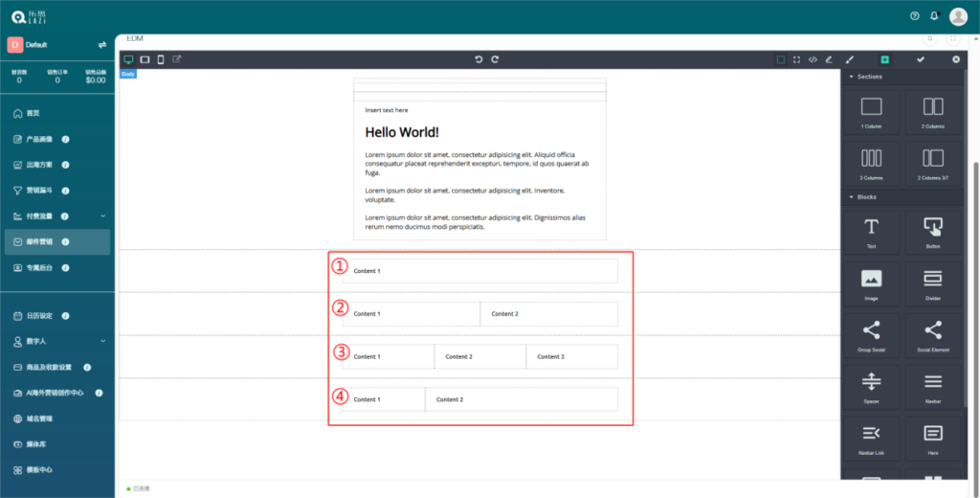980x498 pixels.
Task: Enter fullscreen mode in editor toolbar
Action: click(796, 59)
